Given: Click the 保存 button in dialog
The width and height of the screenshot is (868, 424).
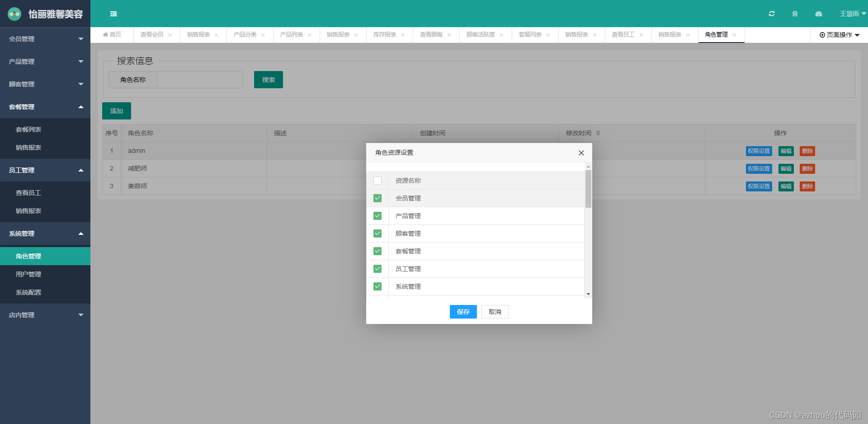Looking at the screenshot, I should coord(463,312).
